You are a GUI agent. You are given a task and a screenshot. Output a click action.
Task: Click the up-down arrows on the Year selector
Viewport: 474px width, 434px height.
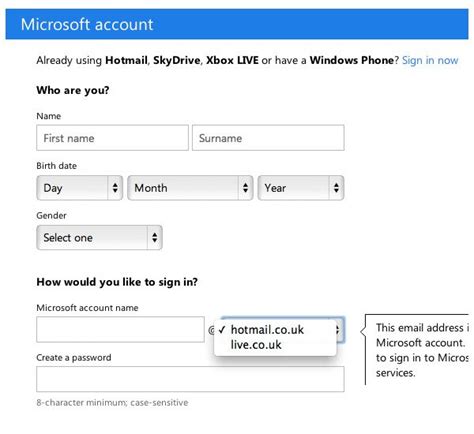pyautogui.click(x=336, y=188)
